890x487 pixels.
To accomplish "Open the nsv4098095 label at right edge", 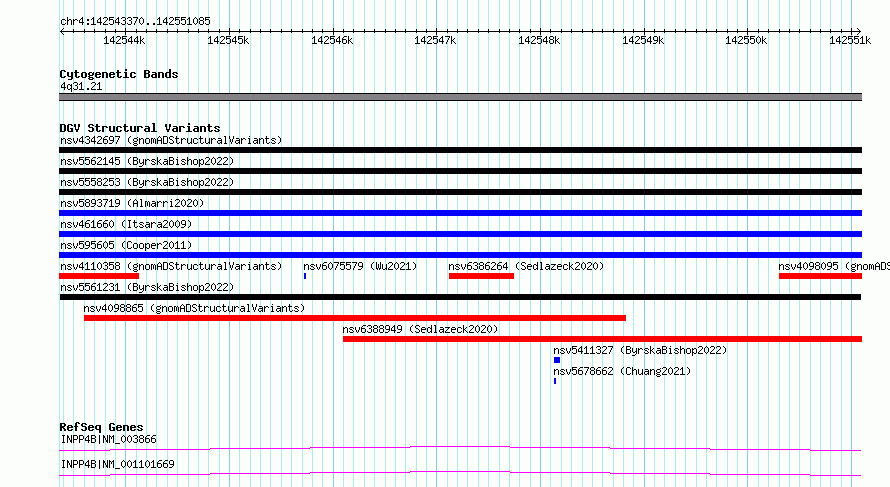I will [834, 266].
